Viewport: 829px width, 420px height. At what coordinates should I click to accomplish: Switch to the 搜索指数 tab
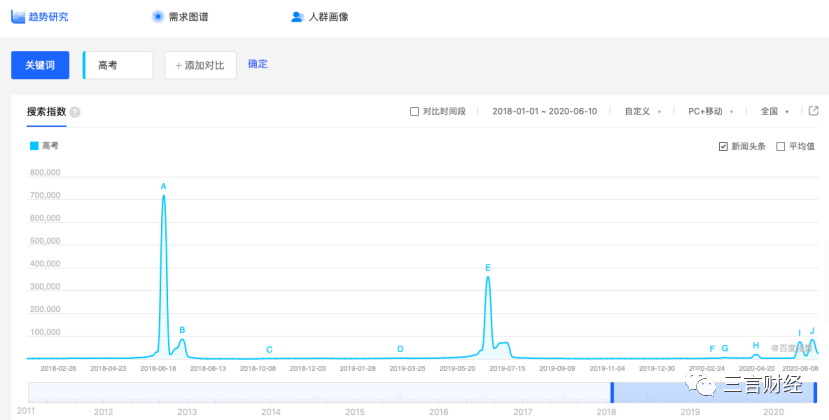[x=47, y=112]
